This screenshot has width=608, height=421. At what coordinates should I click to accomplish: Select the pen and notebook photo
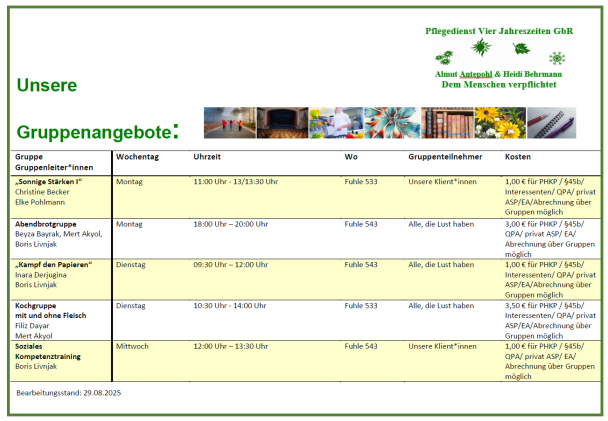coord(550,123)
